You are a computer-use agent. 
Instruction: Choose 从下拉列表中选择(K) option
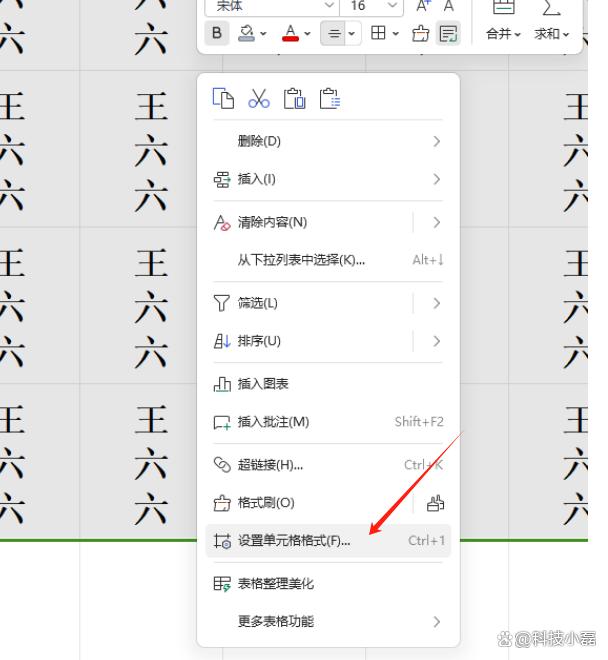click(328, 260)
